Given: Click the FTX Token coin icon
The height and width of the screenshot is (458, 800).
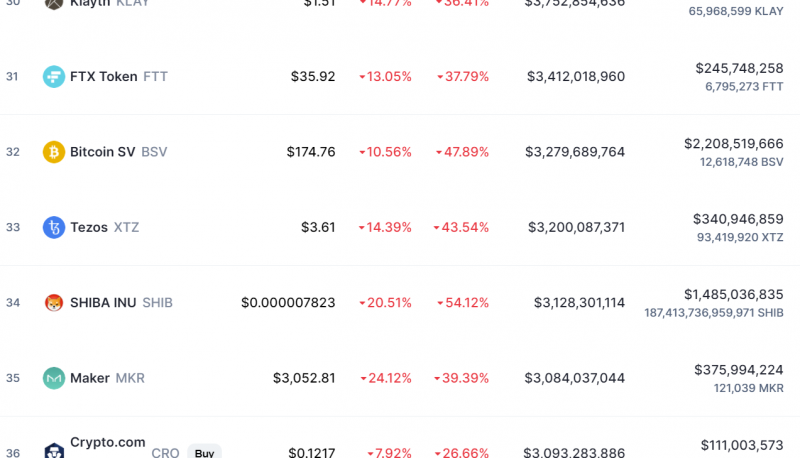Looking at the screenshot, I should pos(54,77).
